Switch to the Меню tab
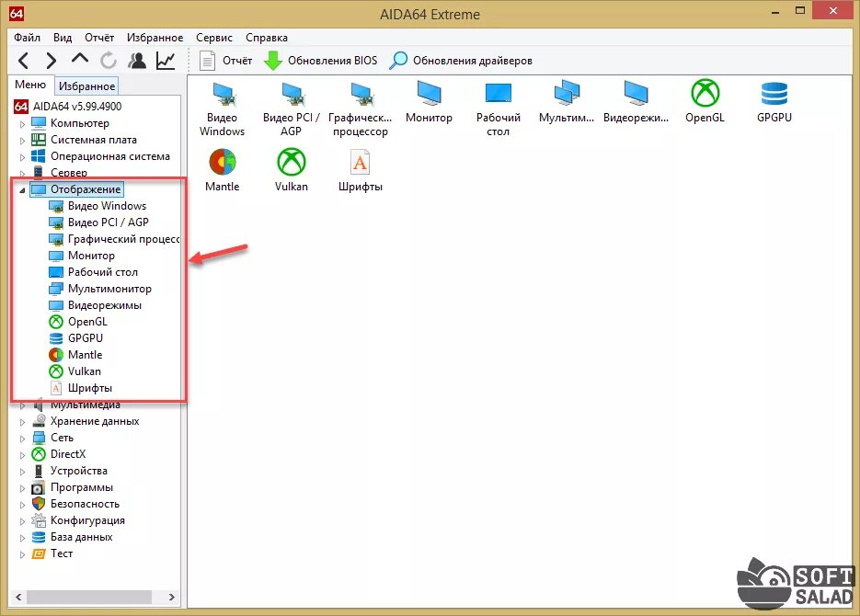 tap(30, 85)
